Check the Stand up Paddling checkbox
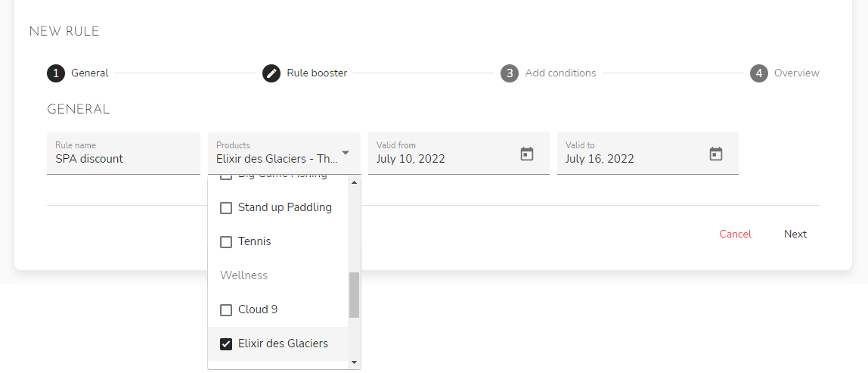 (226, 208)
